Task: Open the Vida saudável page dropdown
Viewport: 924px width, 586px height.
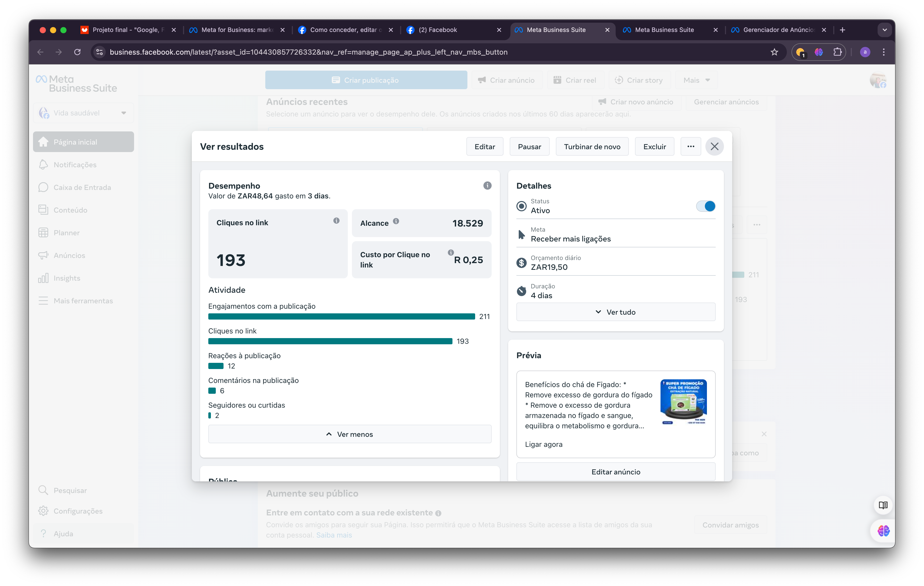Action: click(x=83, y=113)
